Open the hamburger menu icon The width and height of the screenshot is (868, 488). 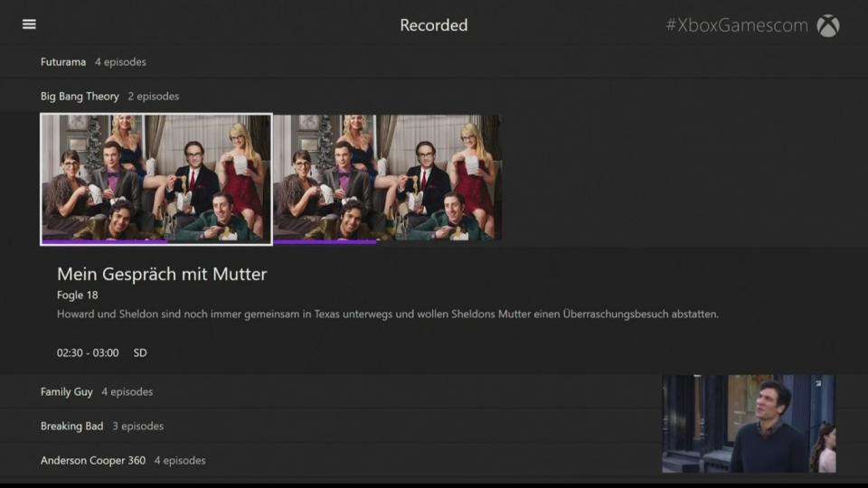click(29, 23)
